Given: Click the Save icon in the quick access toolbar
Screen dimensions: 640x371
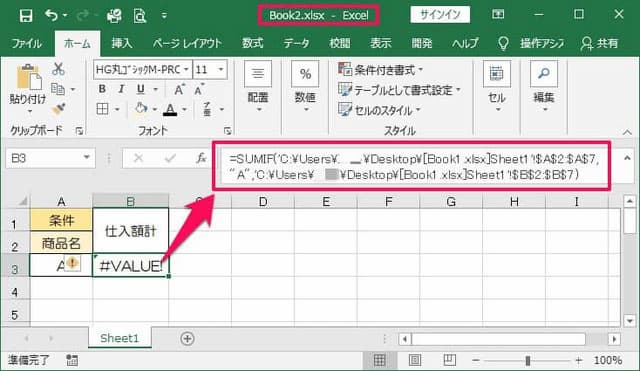Looking at the screenshot, I should pos(26,16).
